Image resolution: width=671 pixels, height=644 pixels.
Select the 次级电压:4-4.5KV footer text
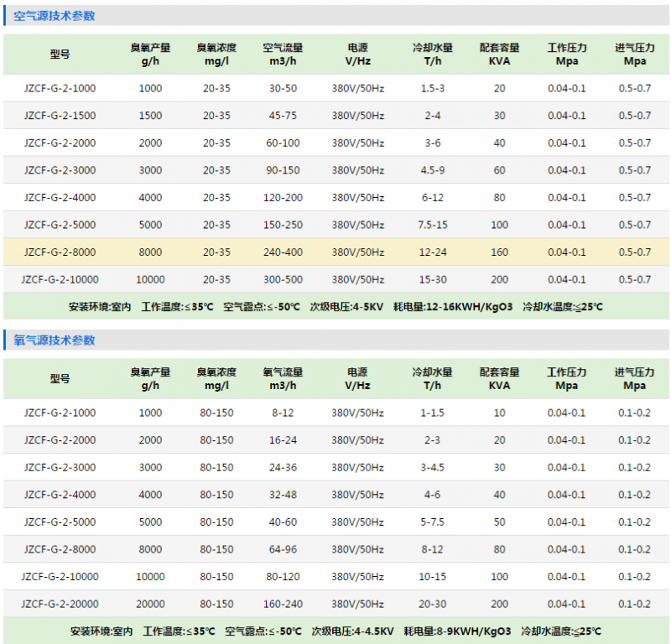[x=352, y=631]
